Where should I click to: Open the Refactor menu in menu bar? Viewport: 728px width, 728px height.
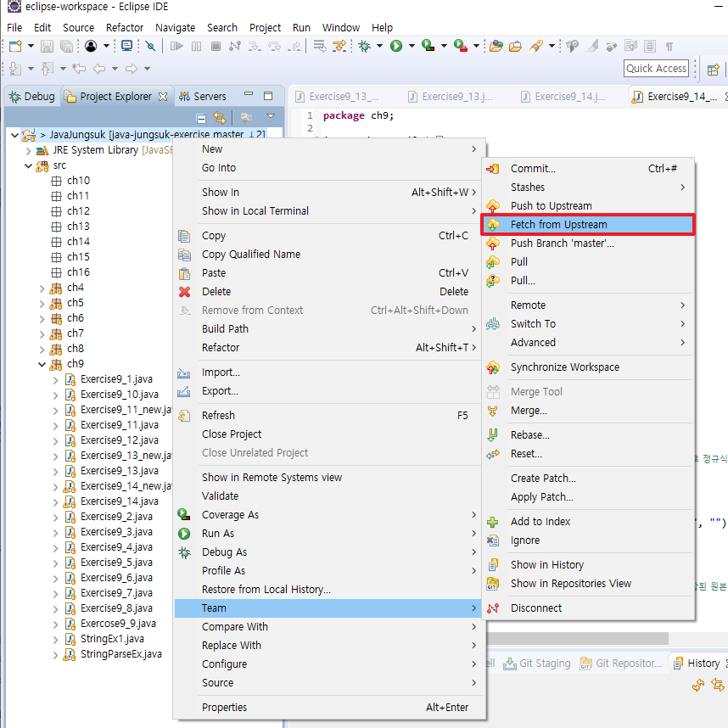125,28
